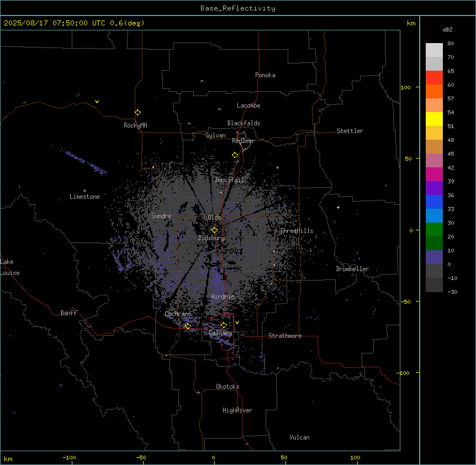Click the Lake Louise label
476x465 pixels.
coord(10,267)
